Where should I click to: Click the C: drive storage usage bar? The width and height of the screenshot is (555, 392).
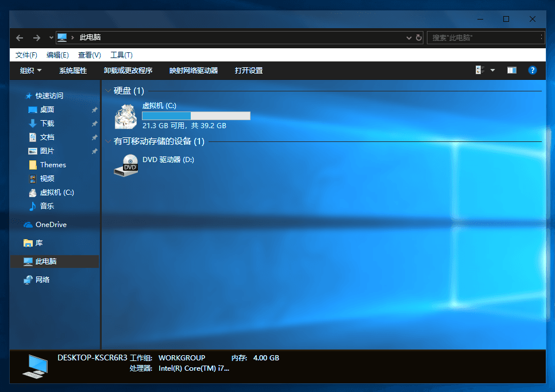[x=196, y=116]
